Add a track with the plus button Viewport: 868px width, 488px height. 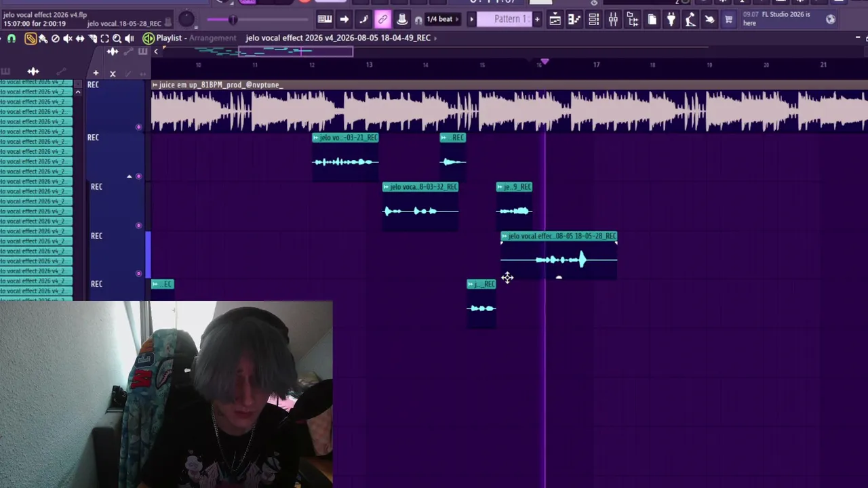point(96,73)
